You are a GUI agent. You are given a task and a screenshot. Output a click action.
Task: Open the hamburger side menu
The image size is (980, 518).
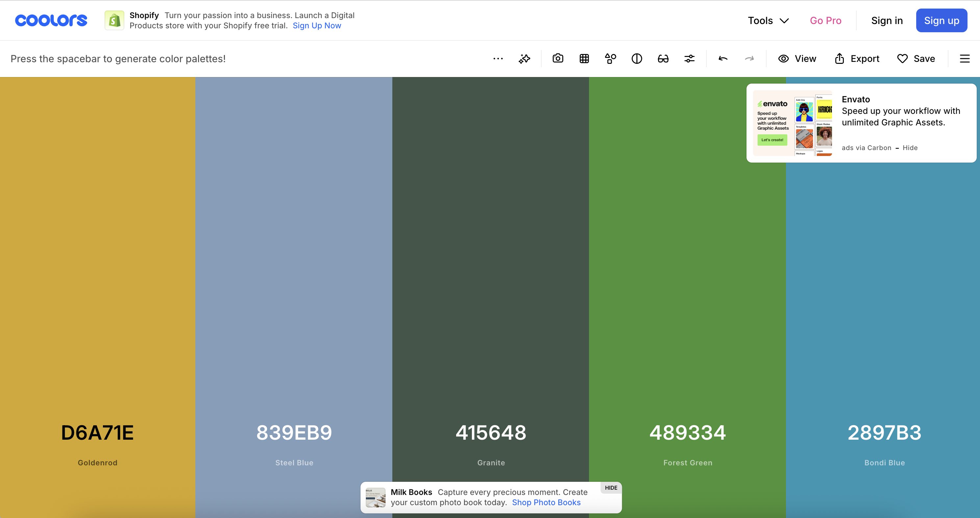[965, 59]
